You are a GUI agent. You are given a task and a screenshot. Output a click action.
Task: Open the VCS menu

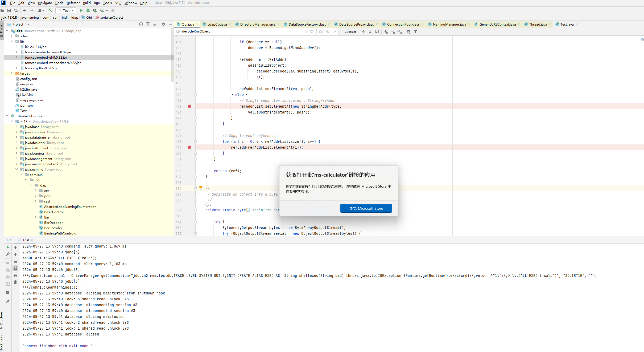[118, 3]
